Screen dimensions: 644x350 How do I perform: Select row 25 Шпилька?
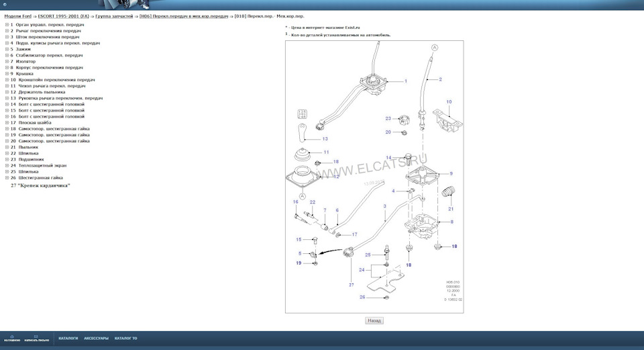24,172
